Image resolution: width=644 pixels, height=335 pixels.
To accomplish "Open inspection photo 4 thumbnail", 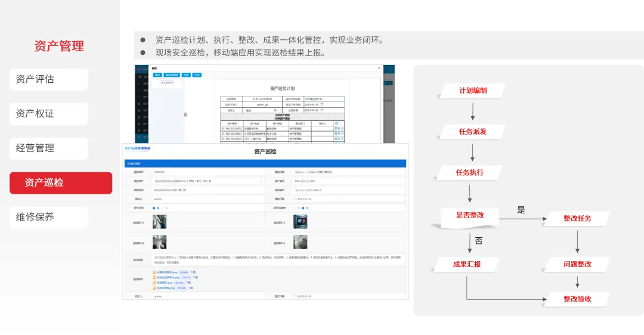I will tap(300, 242).
